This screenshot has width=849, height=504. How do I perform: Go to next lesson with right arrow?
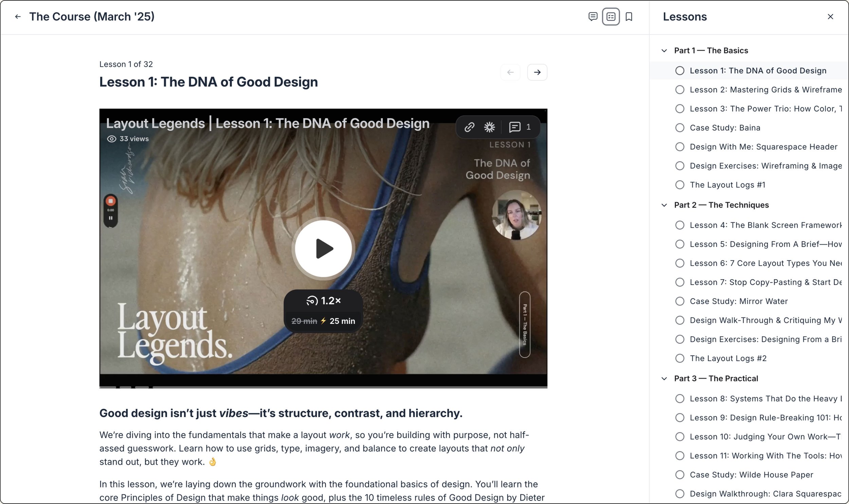[537, 72]
